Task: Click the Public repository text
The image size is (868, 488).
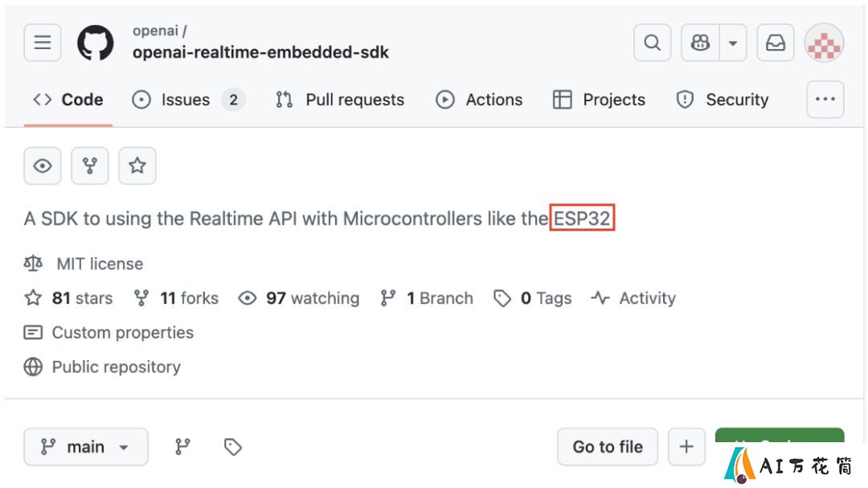Action: (x=117, y=367)
